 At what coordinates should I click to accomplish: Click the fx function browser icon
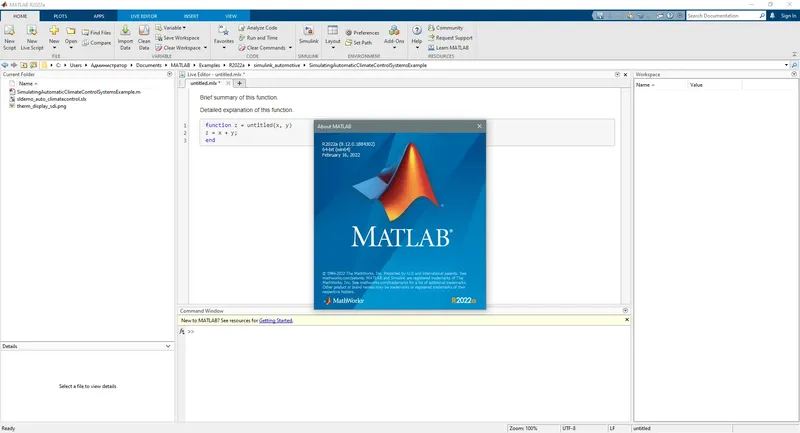pos(182,332)
